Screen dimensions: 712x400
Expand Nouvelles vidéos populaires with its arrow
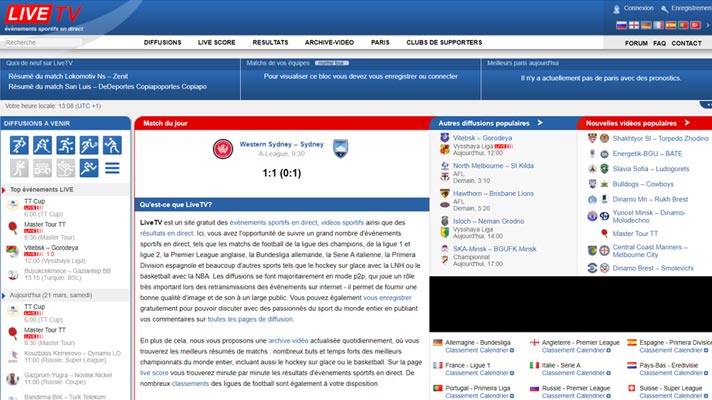tap(687, 123)
